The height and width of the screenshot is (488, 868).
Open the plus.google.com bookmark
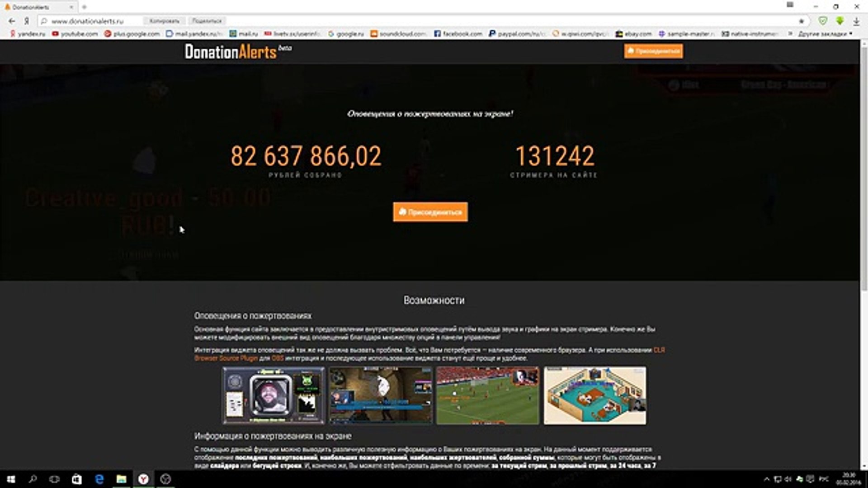132,34
